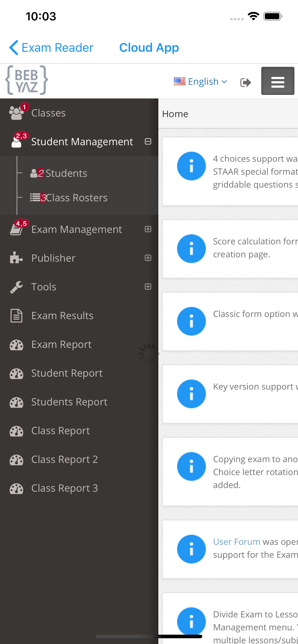Tap the BEB YAZ logo
The width and height of the screenshot is (298, 644).
pos(27,80)
